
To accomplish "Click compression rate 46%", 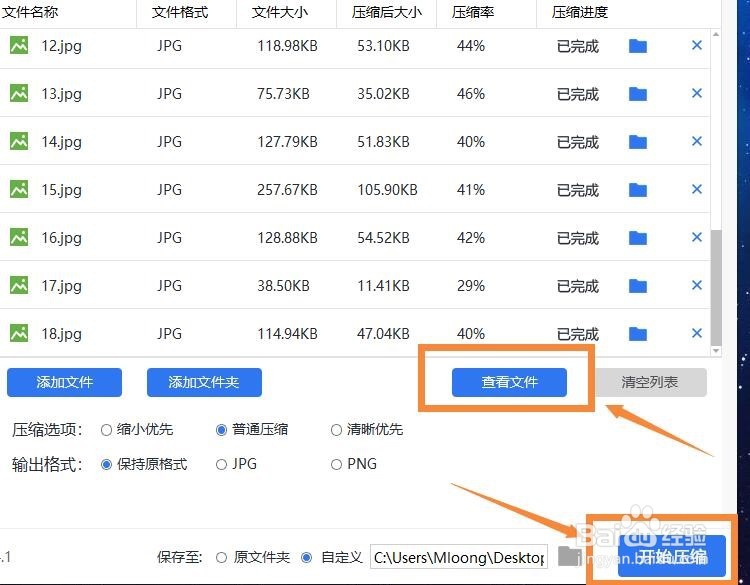I will pyautogui.click(x=471, y=94).
